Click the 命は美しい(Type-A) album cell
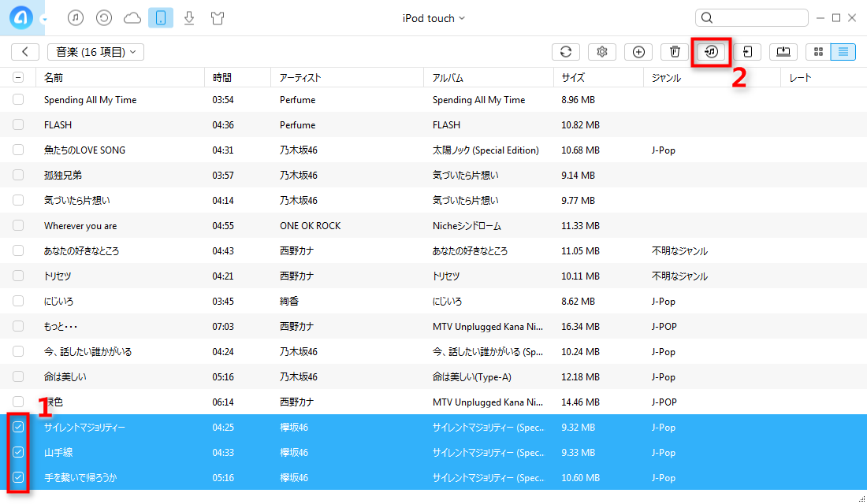 click(471, 377)
